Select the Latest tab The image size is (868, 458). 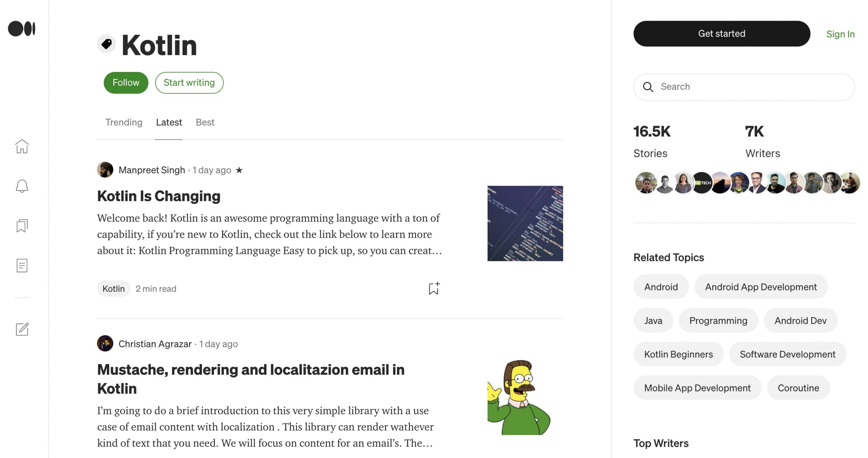[169, 122]
